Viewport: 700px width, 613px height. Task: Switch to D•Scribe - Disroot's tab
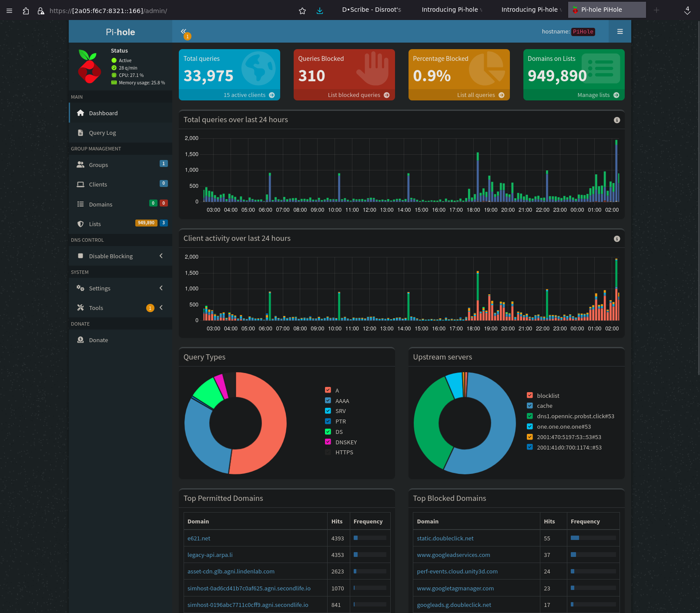click(372, 10)
